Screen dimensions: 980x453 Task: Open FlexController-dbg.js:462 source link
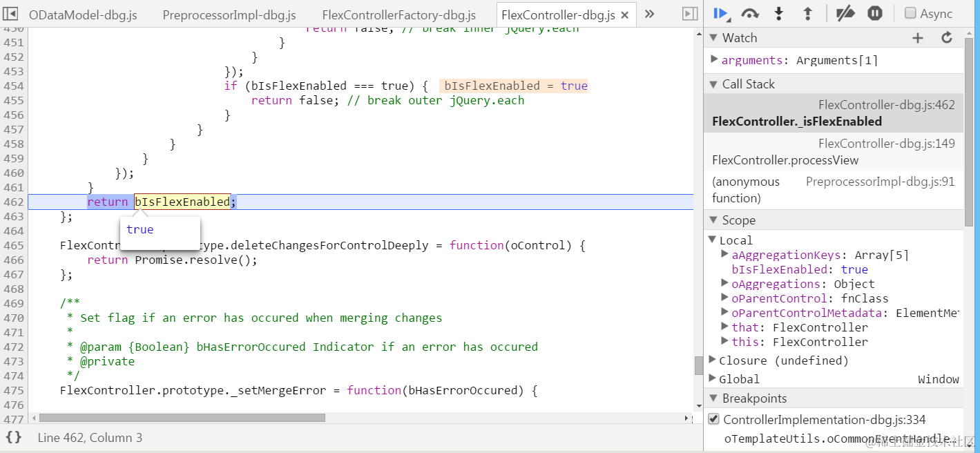coord(887,105)
